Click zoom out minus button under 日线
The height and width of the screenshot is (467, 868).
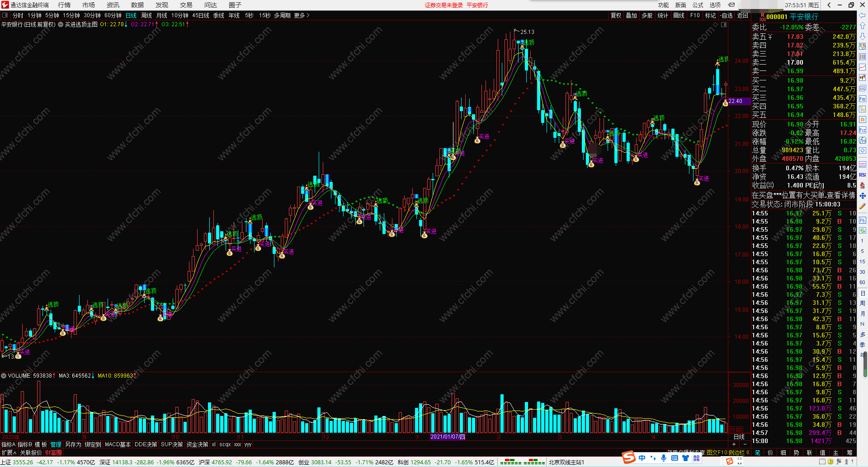745,444
